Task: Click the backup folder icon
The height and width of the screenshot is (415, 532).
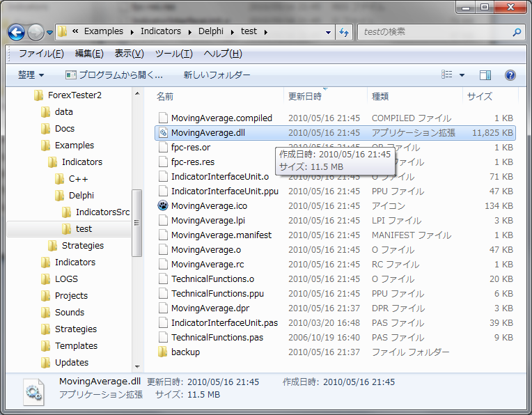Action: point(163,352)
